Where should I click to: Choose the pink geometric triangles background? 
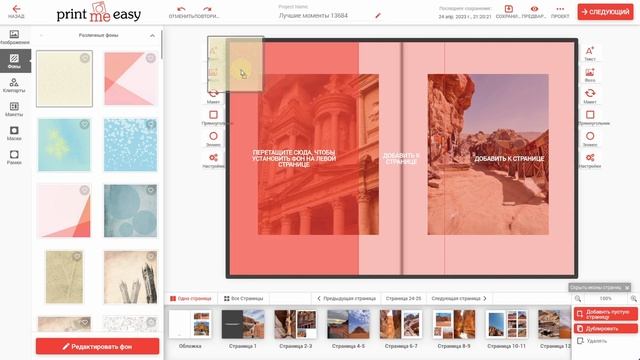coord(131,79)
